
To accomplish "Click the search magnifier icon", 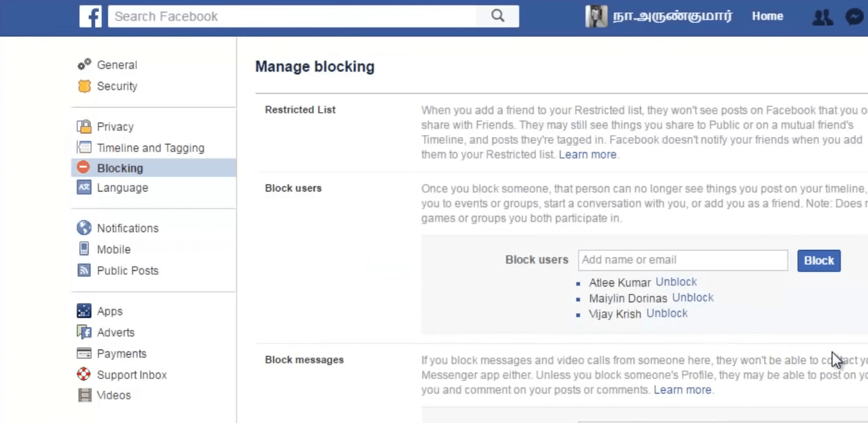I will [498, 16].
